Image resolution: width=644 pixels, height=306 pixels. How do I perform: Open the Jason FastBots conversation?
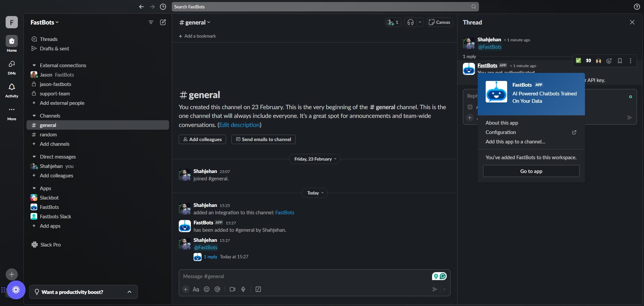[x=98, y=75]
